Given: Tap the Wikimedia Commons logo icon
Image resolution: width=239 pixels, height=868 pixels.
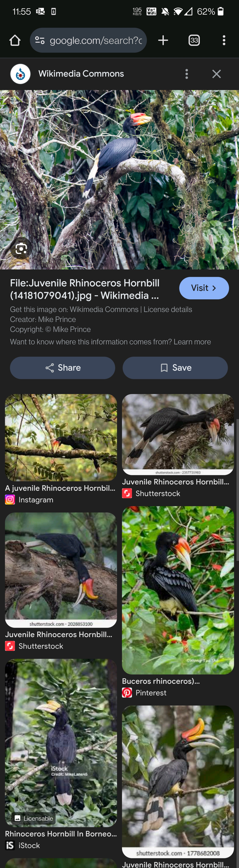Looking at the screenshot, I should [21, 74].
